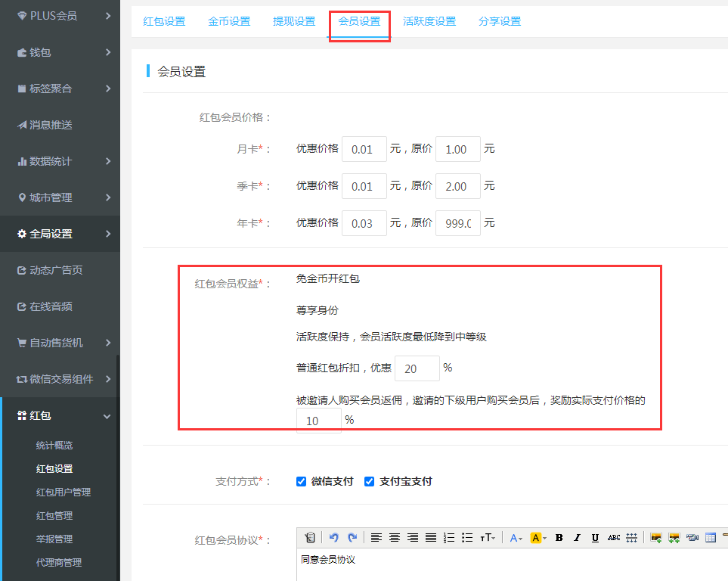The width and height of the screenshot is (728, 581).
Task: Go to 统计概览 under 红包
Action: tap(54, 446)
